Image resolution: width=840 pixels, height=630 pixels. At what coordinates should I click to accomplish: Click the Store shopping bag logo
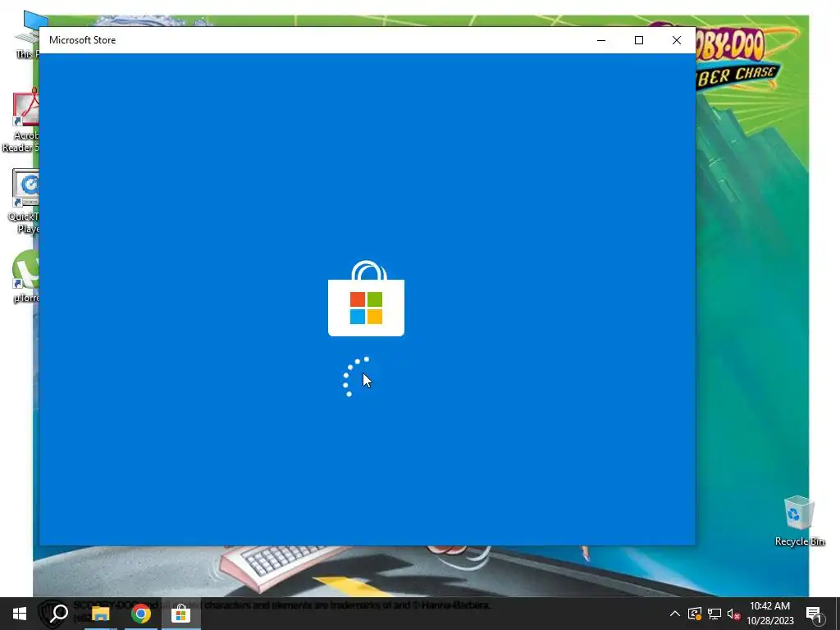[367, 299]
